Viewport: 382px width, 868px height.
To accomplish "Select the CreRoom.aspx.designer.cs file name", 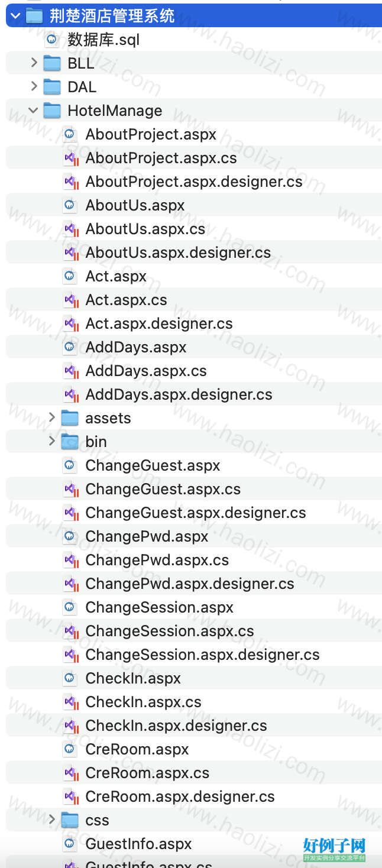I will (180, 796).
